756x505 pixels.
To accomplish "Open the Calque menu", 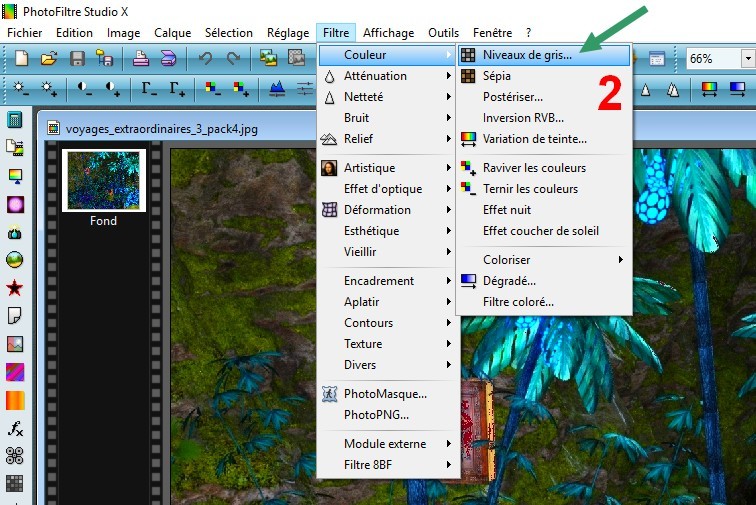I will click(173, 33).
